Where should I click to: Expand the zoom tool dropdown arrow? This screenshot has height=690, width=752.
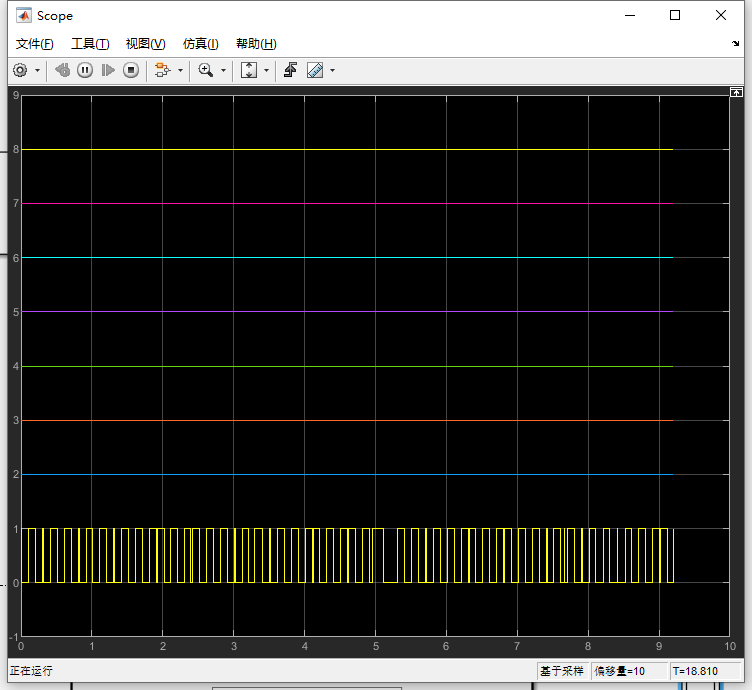point(223,71)
